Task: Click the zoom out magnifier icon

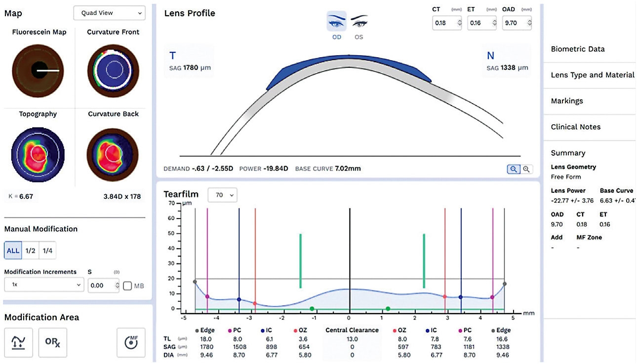Action: 526,169
